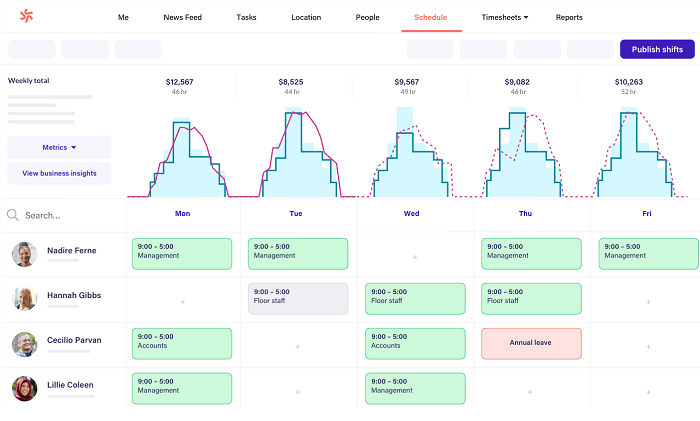Switch to the Schedule tab
700x421 pixels.
point(430,17)
